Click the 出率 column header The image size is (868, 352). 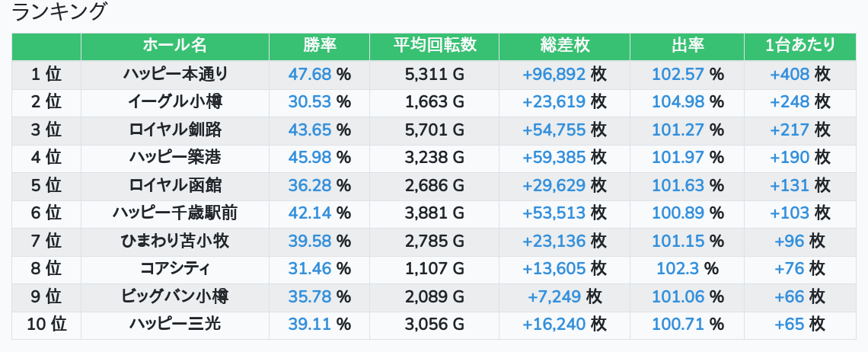pos(687,46)
